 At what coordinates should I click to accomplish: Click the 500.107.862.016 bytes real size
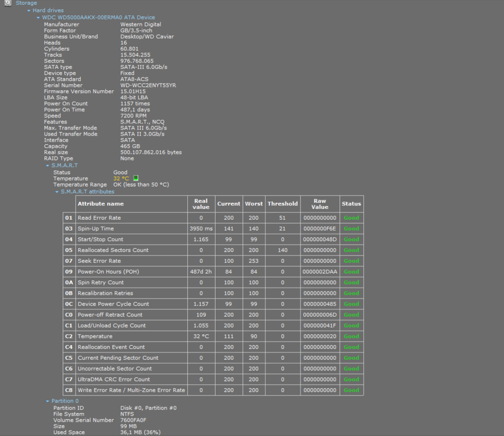[151, 152]
